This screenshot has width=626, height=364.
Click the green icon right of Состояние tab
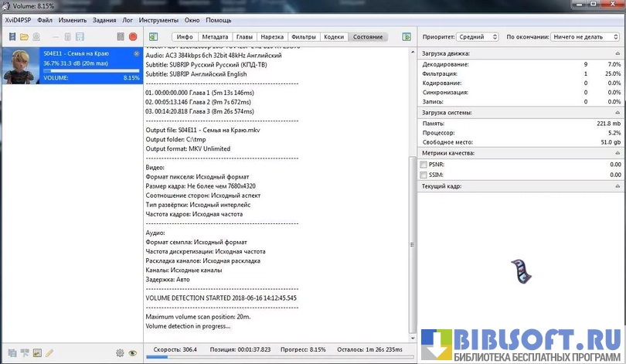tap(407, 36)
